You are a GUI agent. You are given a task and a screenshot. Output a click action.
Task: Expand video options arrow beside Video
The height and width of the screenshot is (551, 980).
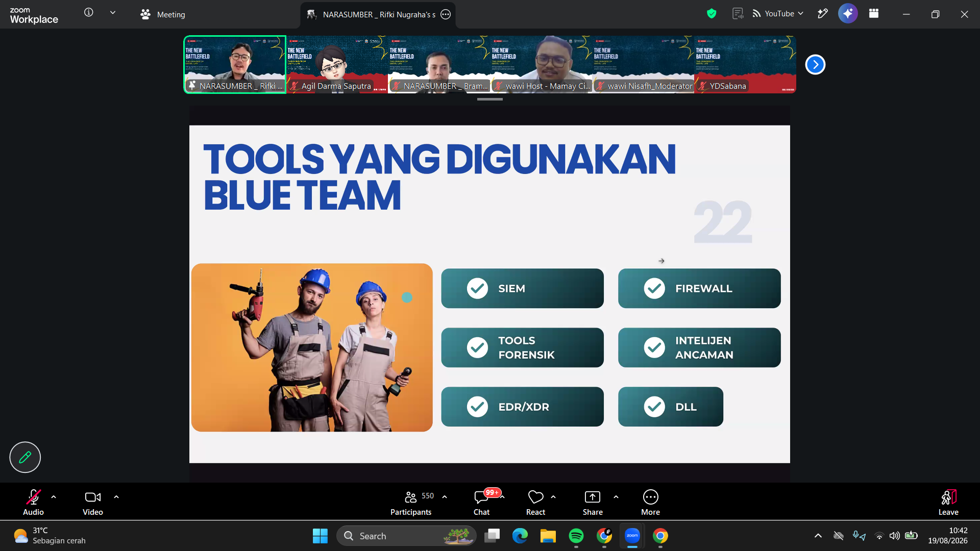click(x=116, y=497)
